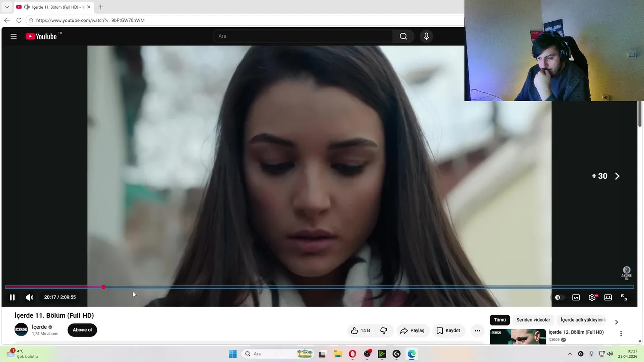Open Microsoft Edge from taskbar
Screen dimensions: 644x362
click(x=412, y=354)
